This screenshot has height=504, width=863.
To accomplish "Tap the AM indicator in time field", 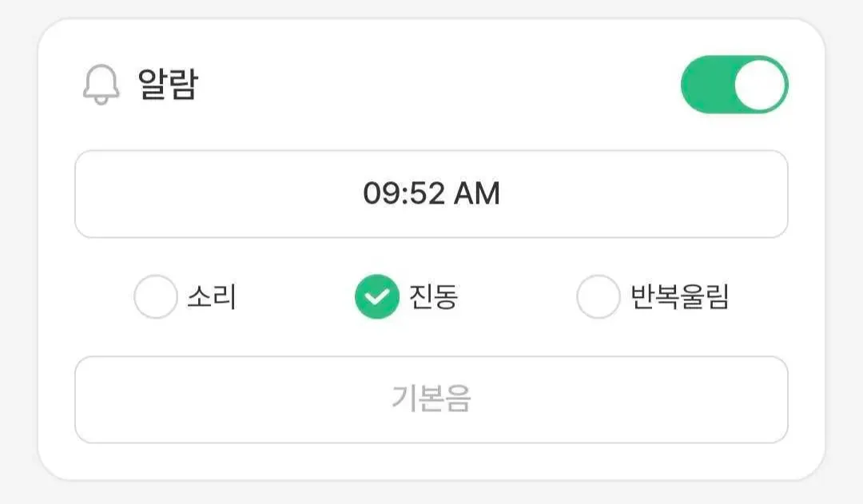I will (x=477, y=194).
